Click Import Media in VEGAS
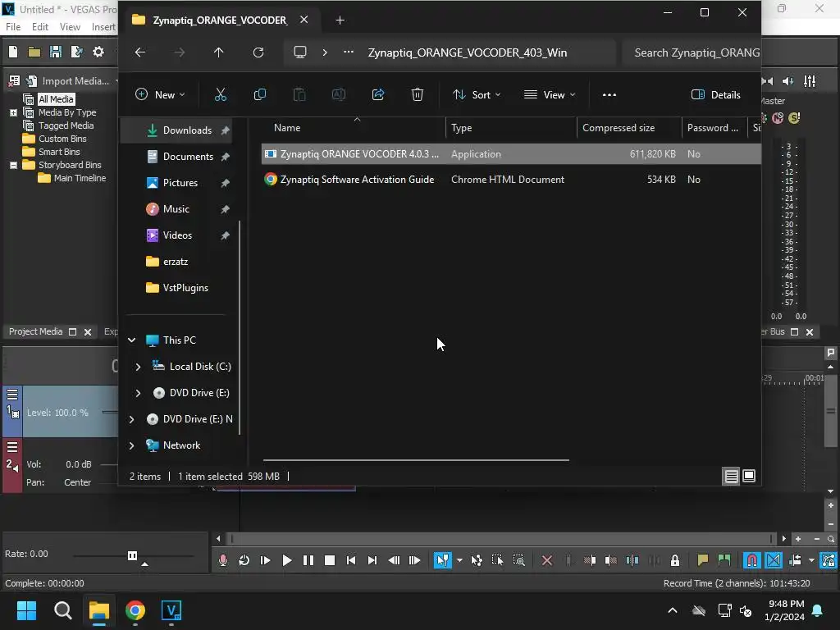The height and width of the screenshot is (630, 840). [70, 81]
